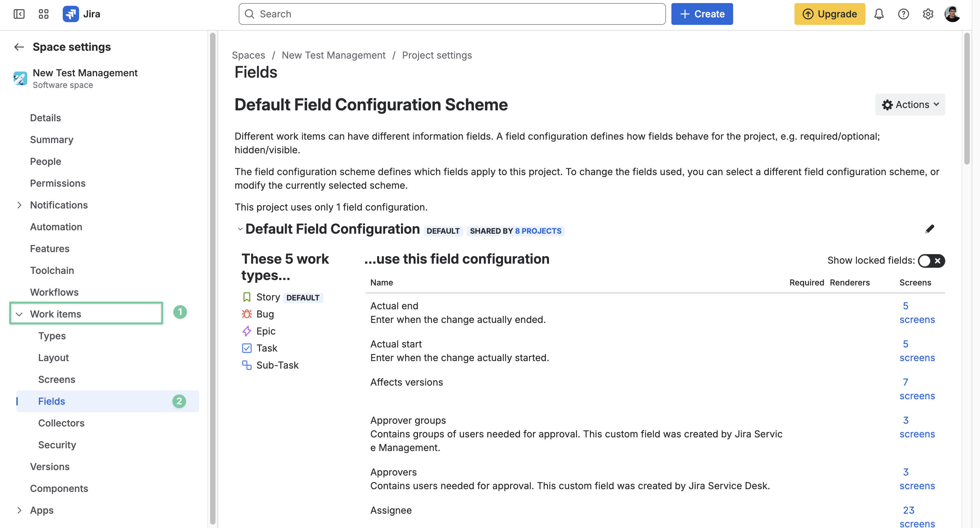Click the Jira logo icon
Screen dimensions: 980x528
[71, 14]
